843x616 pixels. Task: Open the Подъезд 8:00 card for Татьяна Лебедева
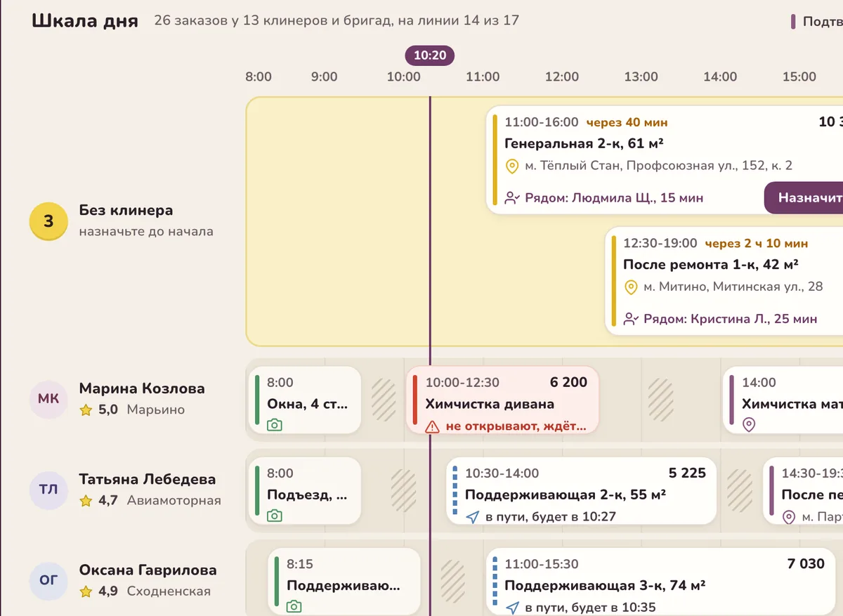tap(304, 491)
